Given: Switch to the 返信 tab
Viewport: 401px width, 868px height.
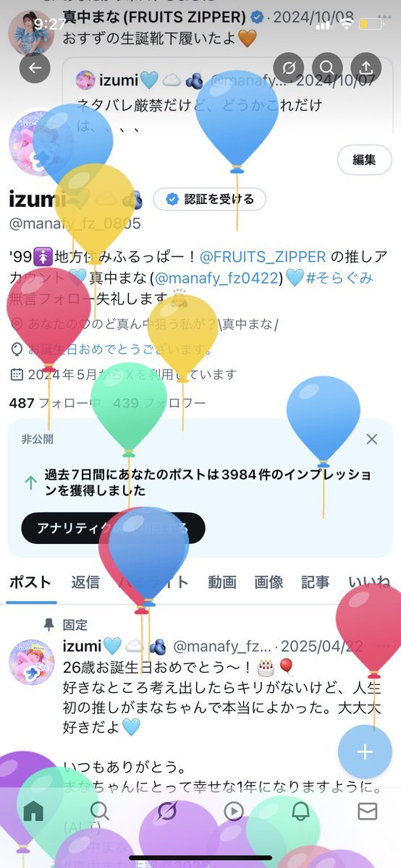Looking at the screenshot, I should click(85, 582).
